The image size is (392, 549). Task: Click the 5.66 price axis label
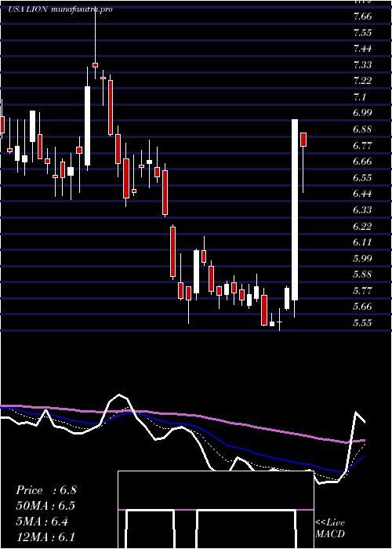(362, 307)
